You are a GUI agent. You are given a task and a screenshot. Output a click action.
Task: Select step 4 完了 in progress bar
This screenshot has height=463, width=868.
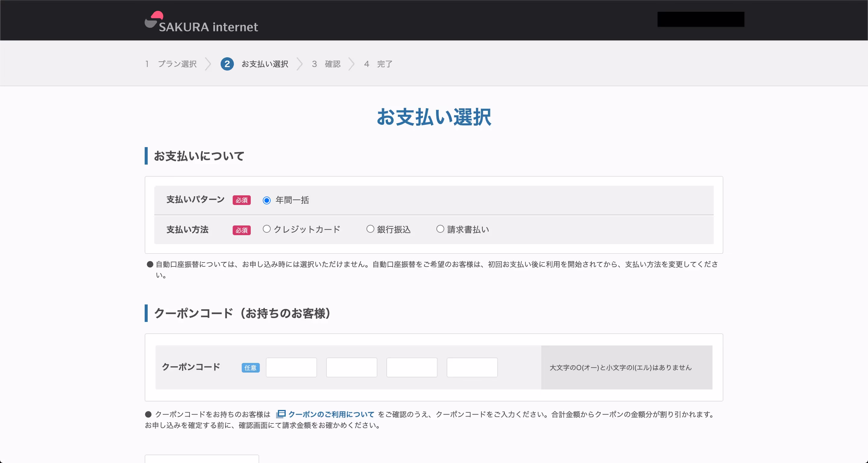[x=378, y=64]
